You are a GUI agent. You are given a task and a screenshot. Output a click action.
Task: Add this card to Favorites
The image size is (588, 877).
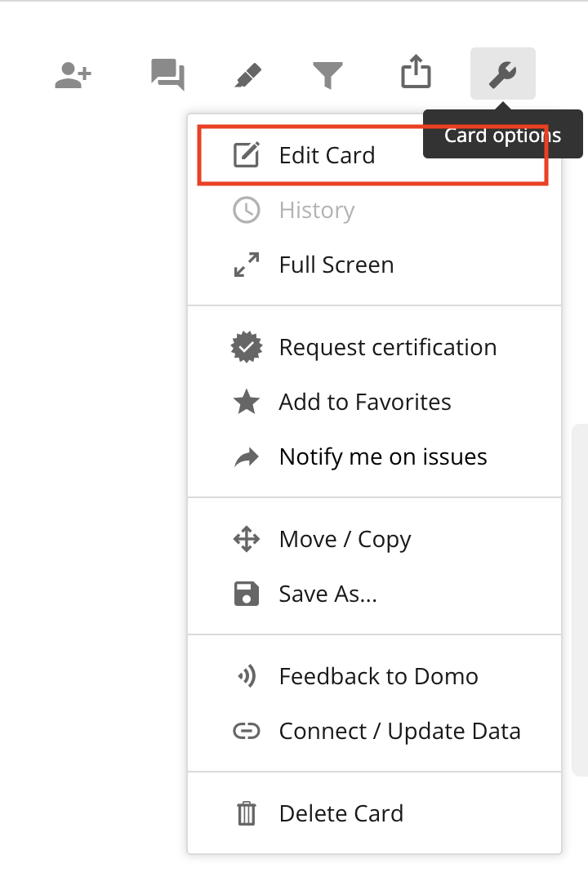(365, 402)
